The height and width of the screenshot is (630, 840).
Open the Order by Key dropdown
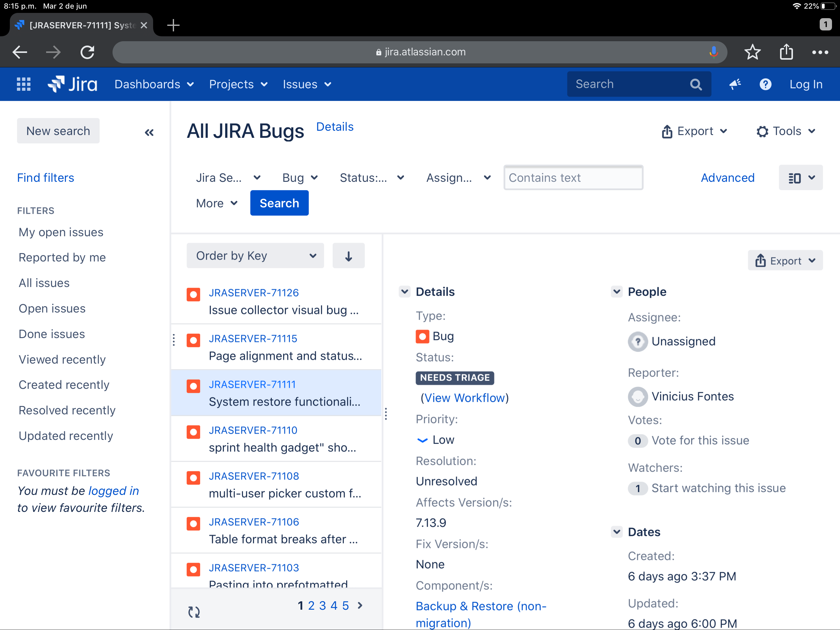(x=255, y=256)
